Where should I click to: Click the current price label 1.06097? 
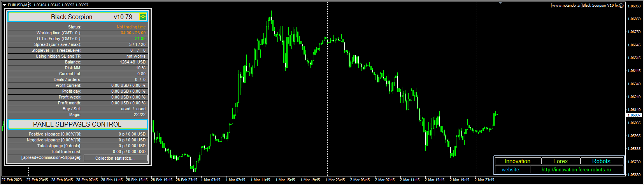point(634,115)
